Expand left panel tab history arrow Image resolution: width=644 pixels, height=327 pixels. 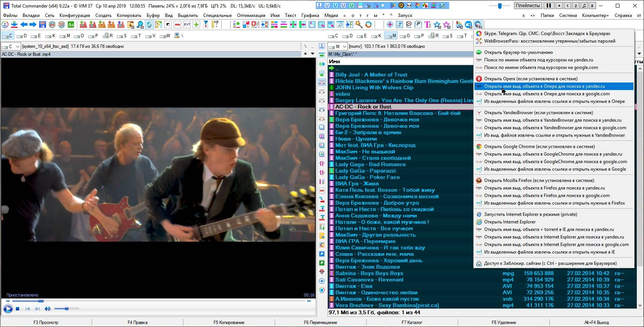point(312,54)
